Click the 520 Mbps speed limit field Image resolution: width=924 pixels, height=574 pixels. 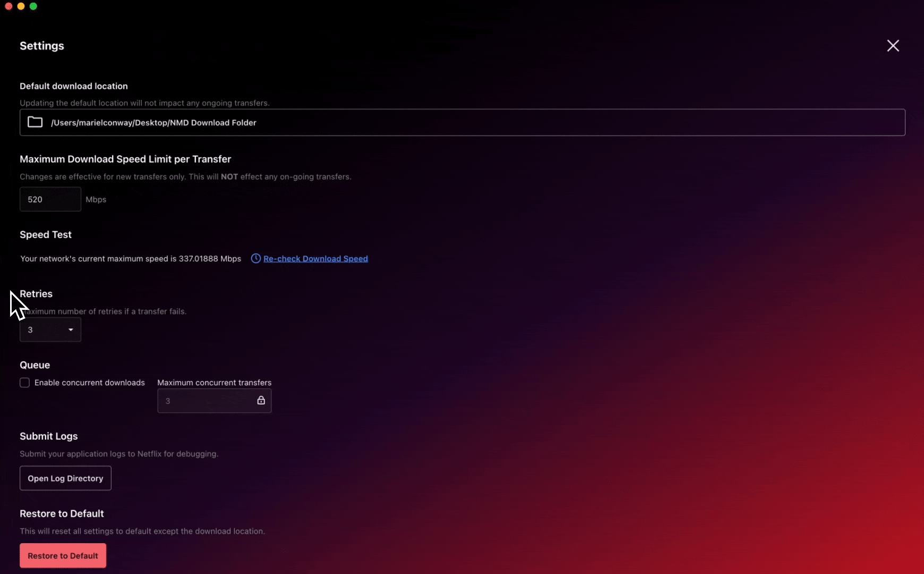coord(50,199)
